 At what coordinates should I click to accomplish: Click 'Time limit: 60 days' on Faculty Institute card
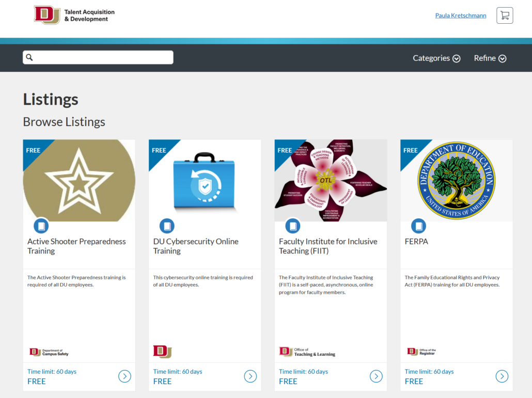[x=303, y=372]
